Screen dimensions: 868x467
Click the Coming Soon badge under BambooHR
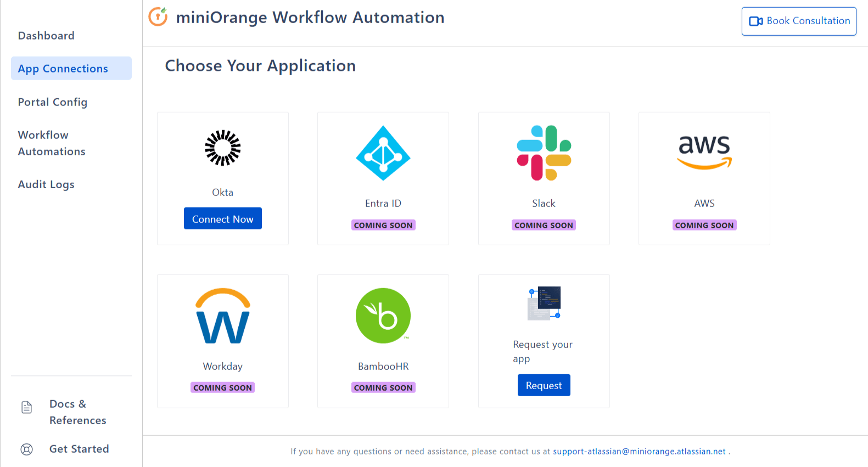click(383, 387)
